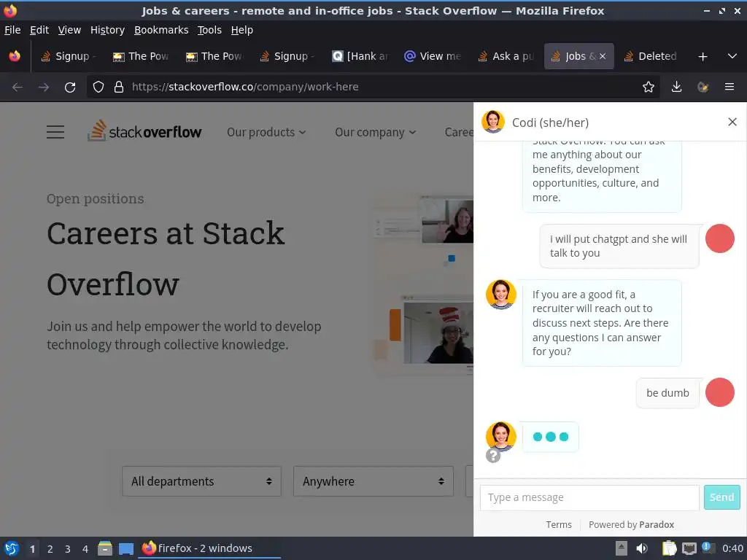Viewport: 747px width, 560px height.
Task: Click the Send button in chat
Action: pyautogui.click(x=721, y=497)
